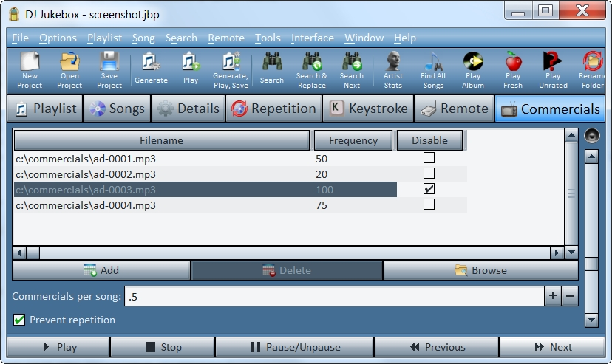Click the Generate playlist toolbar icon
Viewport: 612px width, 364px height.
[x=151, y=61]
